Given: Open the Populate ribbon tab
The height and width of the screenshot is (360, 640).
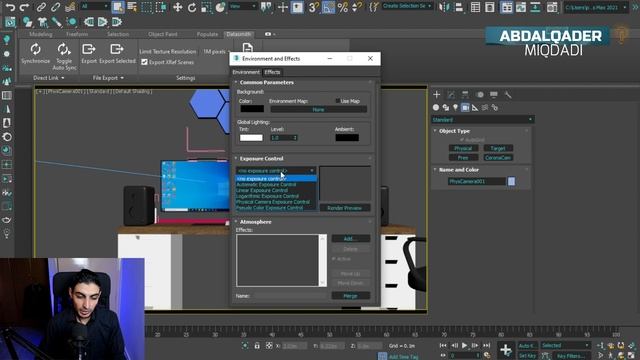Looking at the screenshot, I should coord(207,34).
